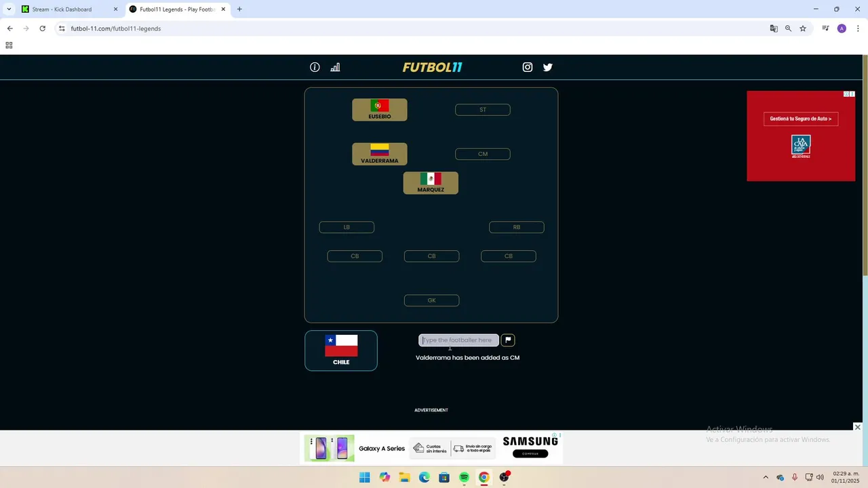Image resolution: width=868 pixels, height=488 pixels.
Task: Open File Explorer from the taskbar
Action: pos(404,477)
